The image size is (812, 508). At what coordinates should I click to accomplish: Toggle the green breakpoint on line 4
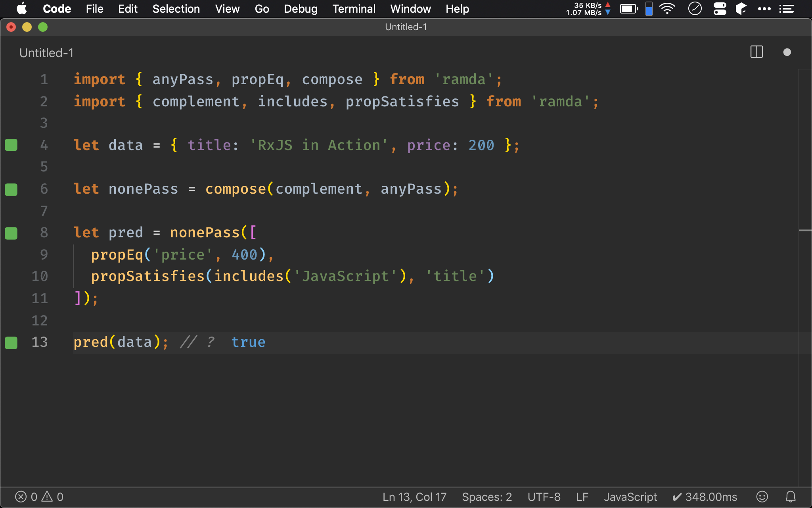point(11,144)
